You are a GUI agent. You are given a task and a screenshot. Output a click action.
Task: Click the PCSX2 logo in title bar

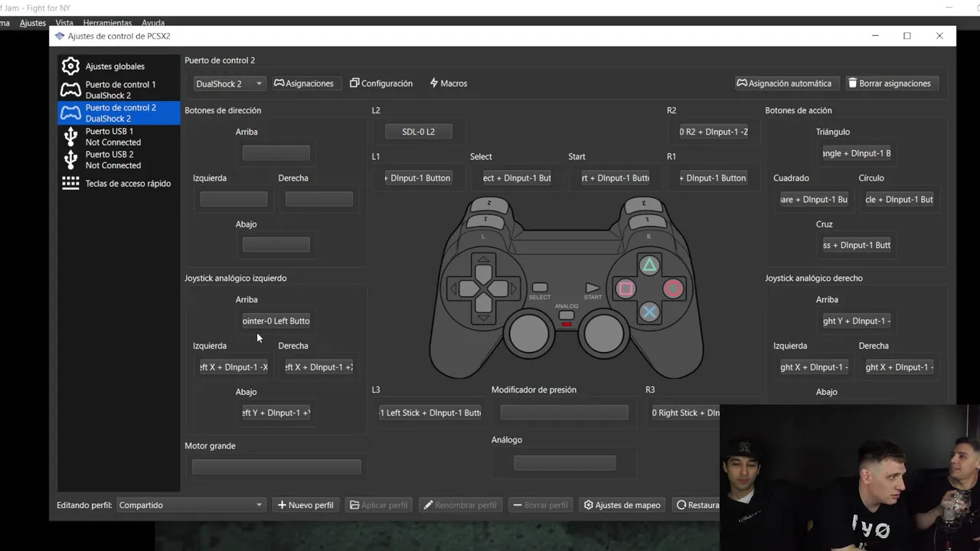point(60,36)
